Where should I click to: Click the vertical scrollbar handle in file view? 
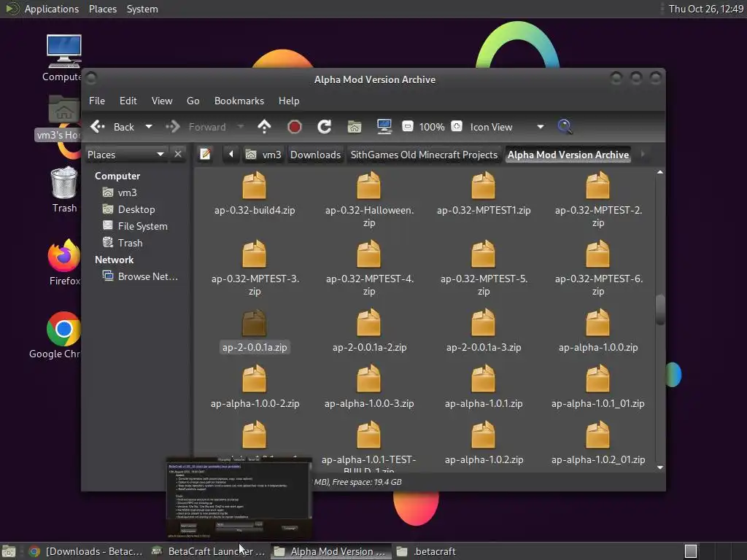[x=660, y=309]
